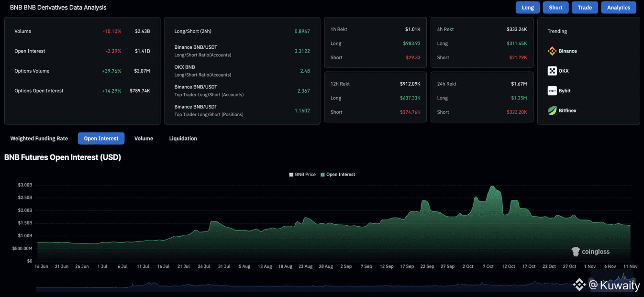Switch to the Weighted Funding Rate tab
This screenshot has height=297, width=644.
(x=39, y=139)
